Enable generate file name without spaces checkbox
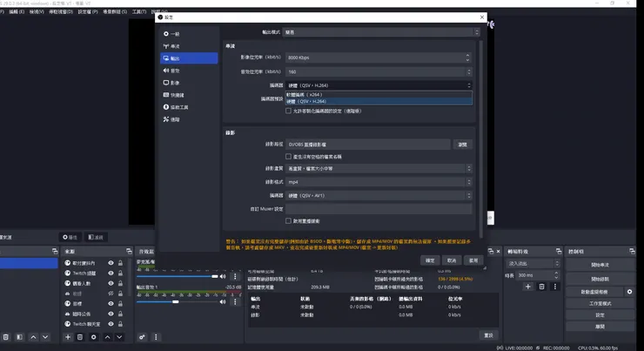 pos(288,157)
